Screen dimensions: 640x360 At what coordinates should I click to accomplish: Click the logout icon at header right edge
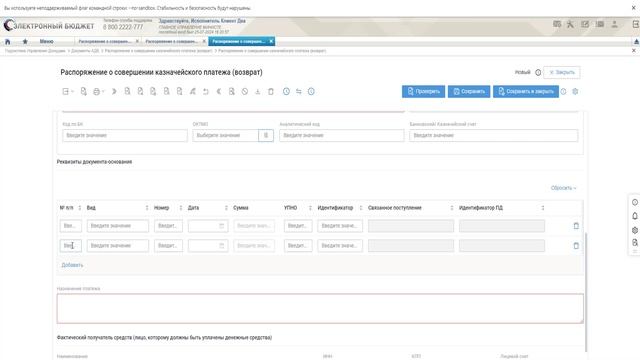[x=636, y=24]
